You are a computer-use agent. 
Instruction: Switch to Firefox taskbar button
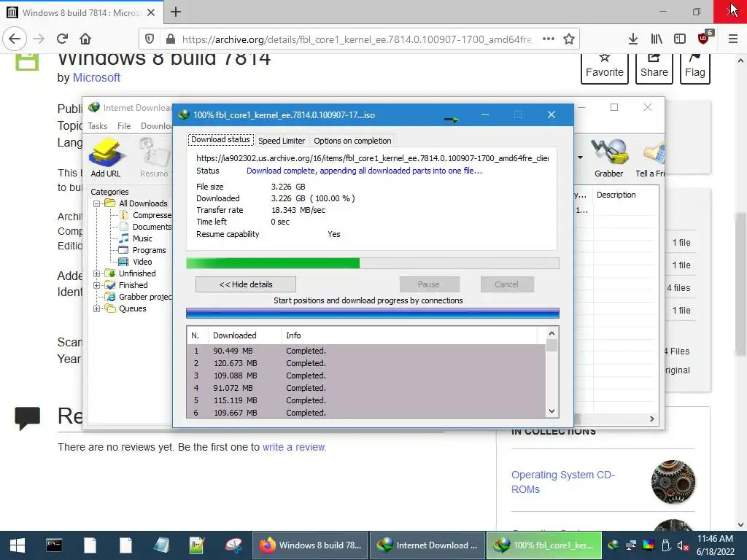(x=310, y=545)
